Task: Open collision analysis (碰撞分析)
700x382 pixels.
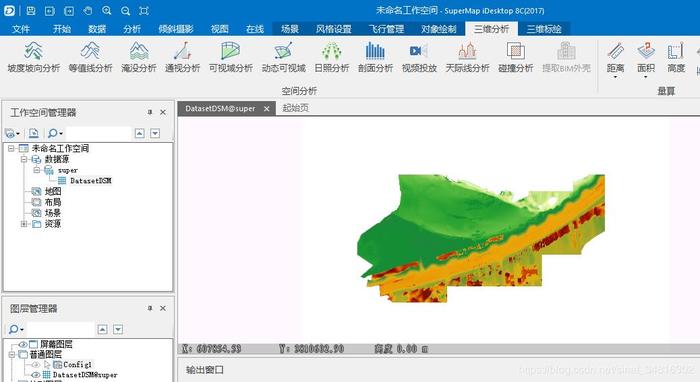Action: click(x=516, y=57)
